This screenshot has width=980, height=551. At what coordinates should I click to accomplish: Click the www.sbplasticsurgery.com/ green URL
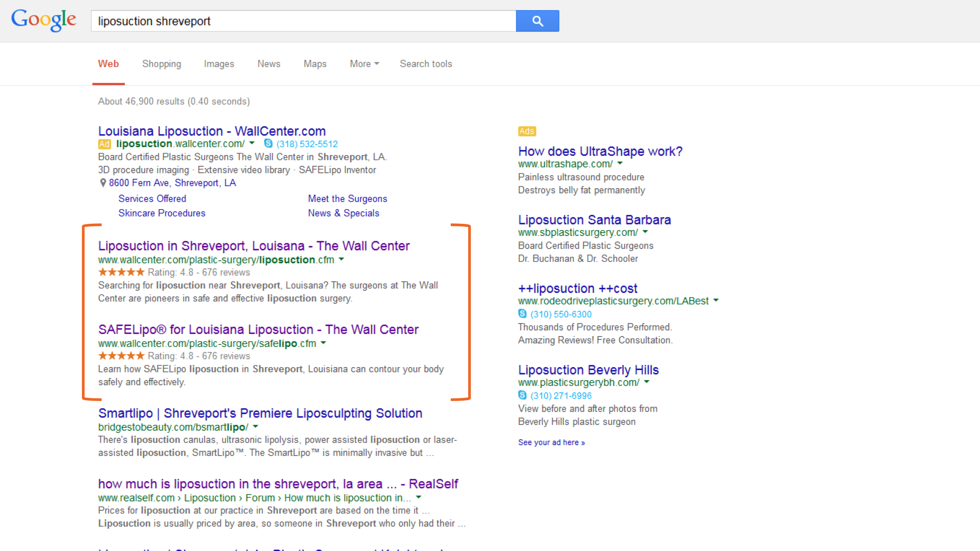tap(578, 232)
